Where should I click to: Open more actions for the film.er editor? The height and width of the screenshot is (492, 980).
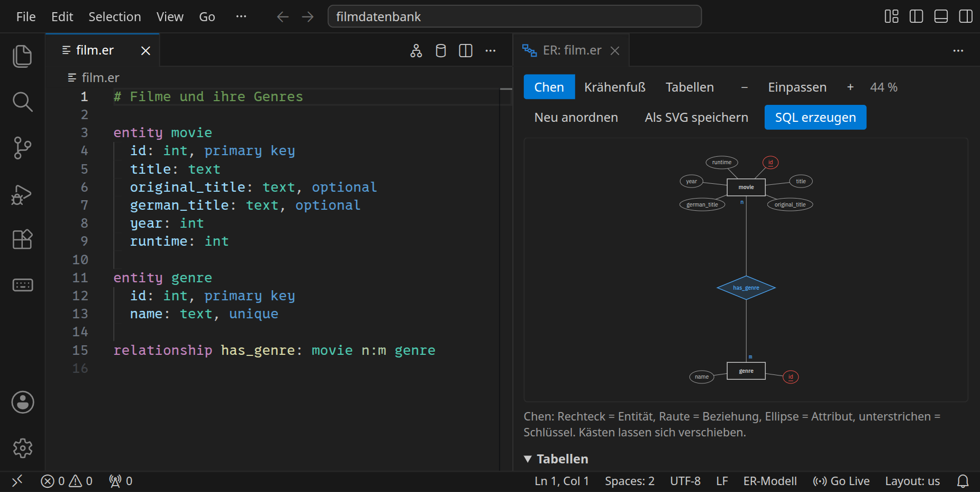pyautogui.click(x=491, y=51)
